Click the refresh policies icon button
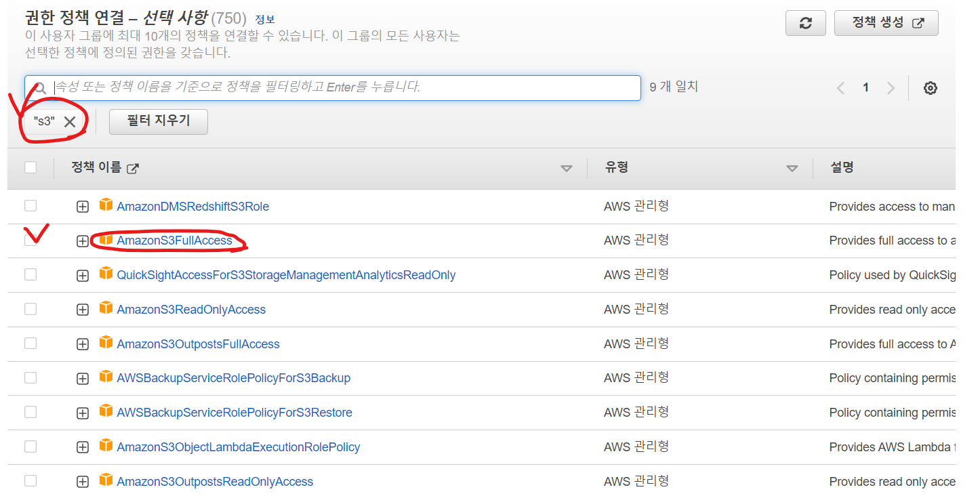 805,23
